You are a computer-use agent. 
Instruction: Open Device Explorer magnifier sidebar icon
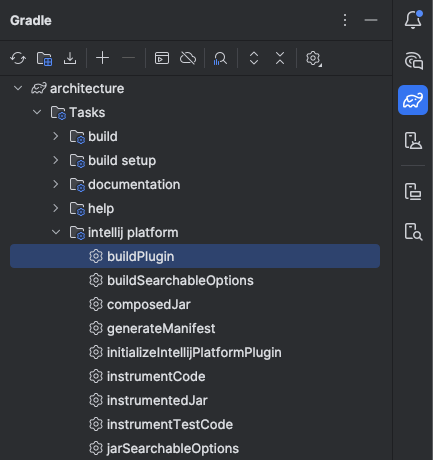click(x=413, y=232)
